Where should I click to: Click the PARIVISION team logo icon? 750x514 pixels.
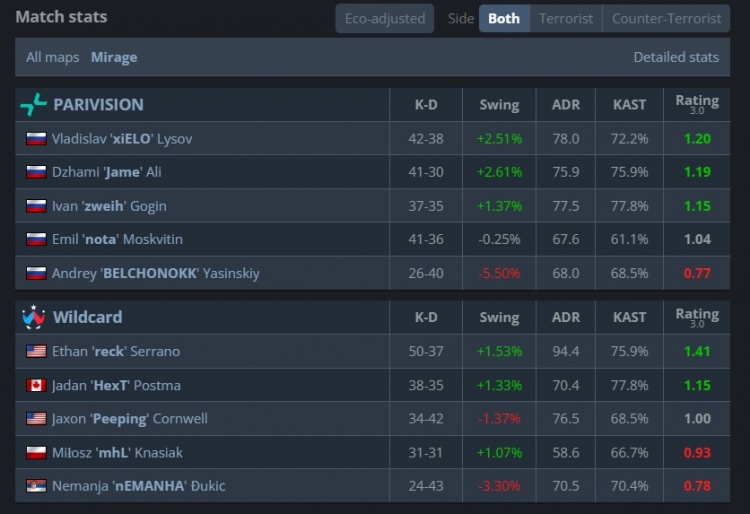pos(33,105)
